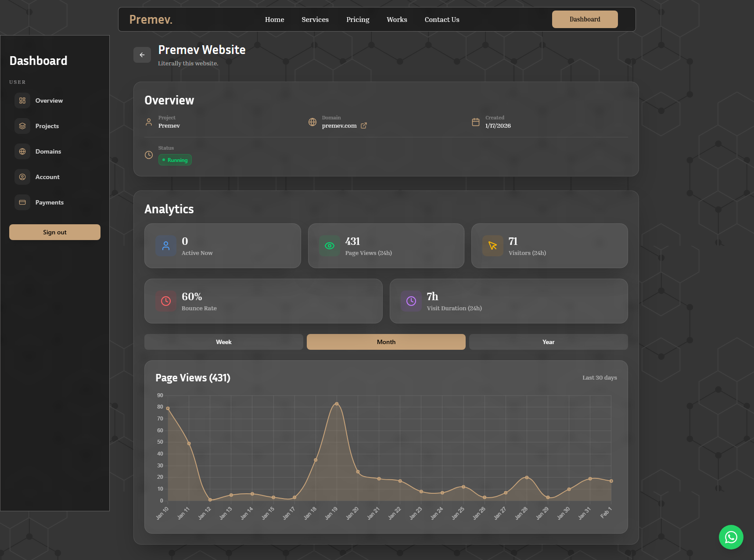Click the Sign out button
Viewport: 754px width, 560px height.
pyautogui.click(x=54, y=232)
